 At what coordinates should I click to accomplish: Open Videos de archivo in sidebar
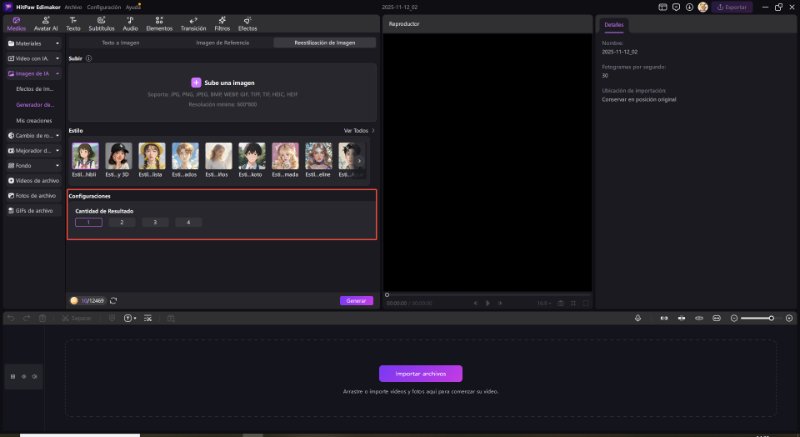pos(34,181)
